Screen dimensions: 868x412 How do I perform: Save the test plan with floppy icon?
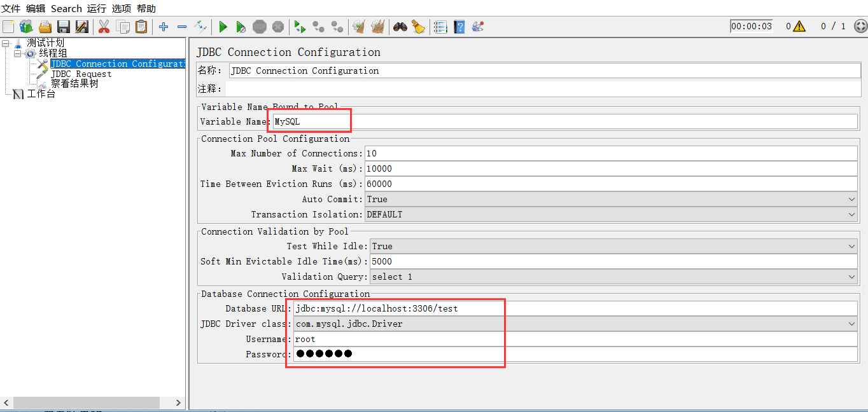64,27
